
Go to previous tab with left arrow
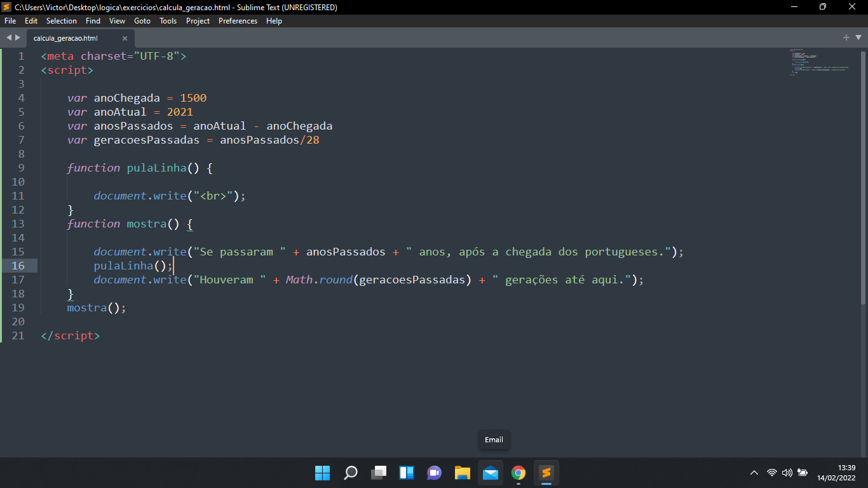pos(9,38)
